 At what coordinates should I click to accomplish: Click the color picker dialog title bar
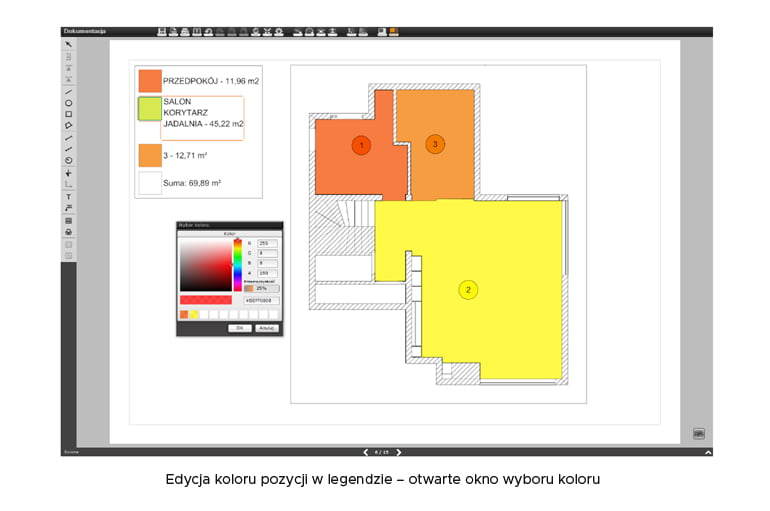230,225
